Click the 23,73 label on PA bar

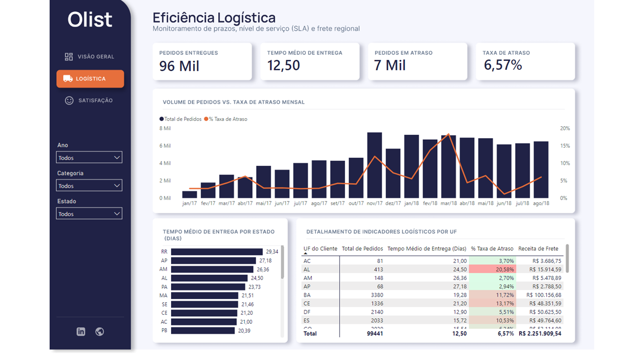[255, 287]
